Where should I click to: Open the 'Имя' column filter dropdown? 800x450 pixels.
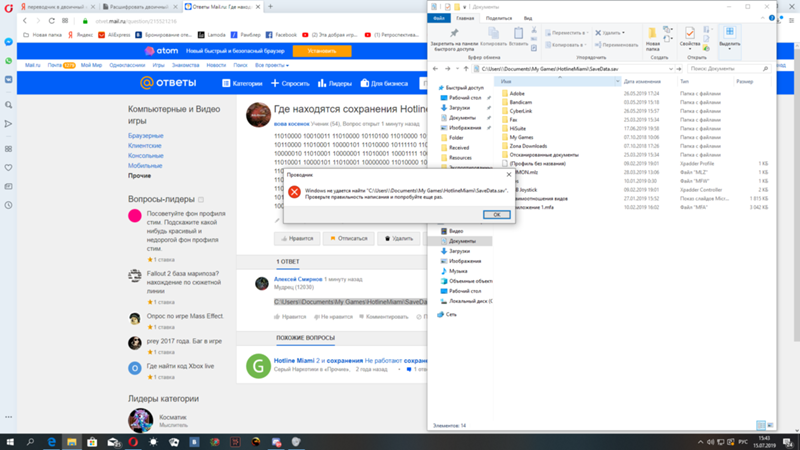click(x=617, y=82)
